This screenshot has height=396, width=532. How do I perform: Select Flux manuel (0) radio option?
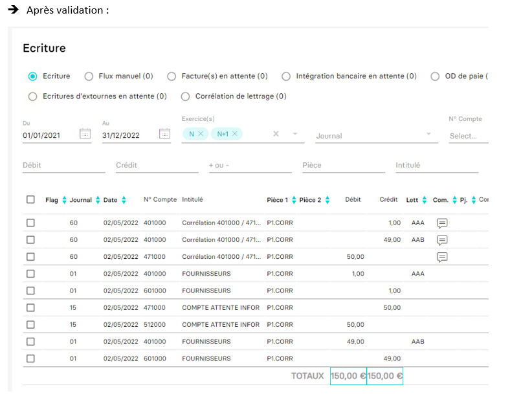pyautogui.click(x=89, y=76)
